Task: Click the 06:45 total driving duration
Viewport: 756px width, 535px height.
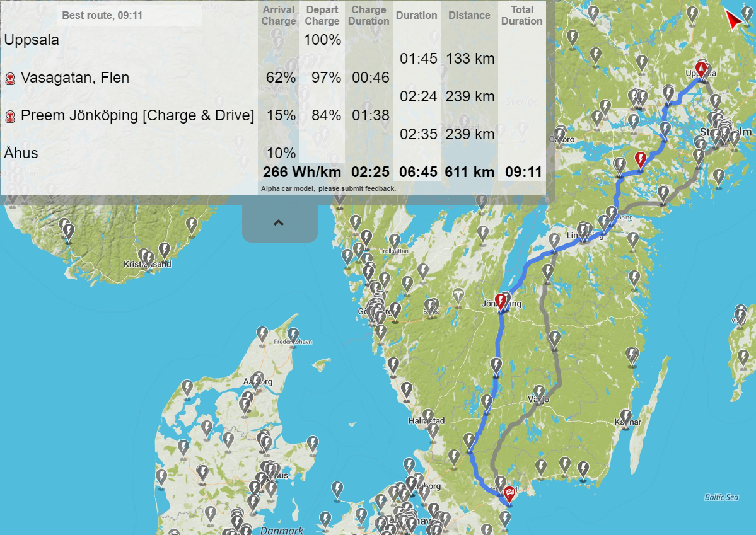Action: [x=419, y=172]
